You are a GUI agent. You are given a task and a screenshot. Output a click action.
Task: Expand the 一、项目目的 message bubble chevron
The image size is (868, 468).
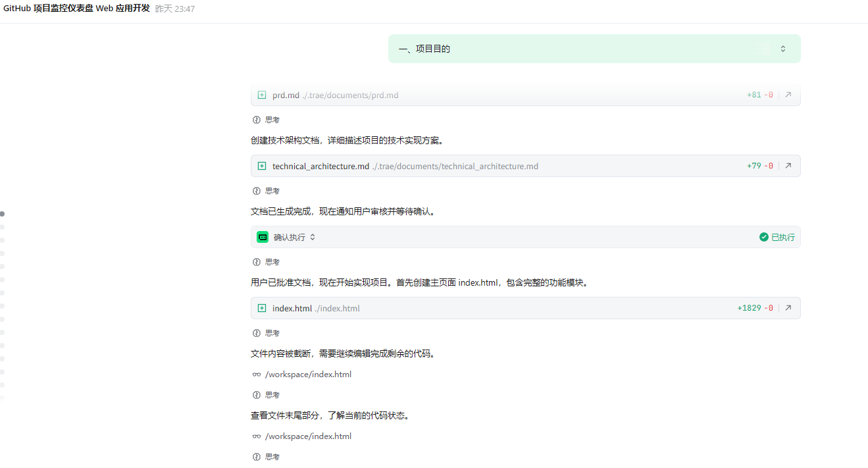[x=782, y=49]
